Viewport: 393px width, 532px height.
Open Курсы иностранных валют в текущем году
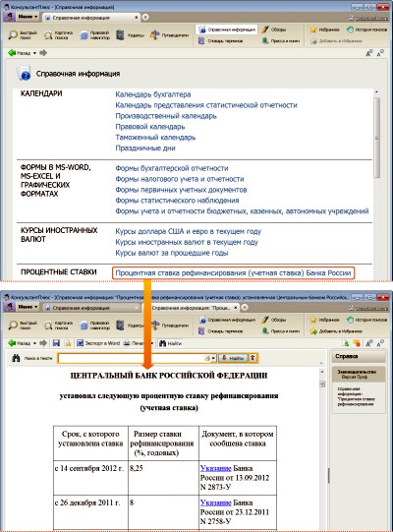(187, 242)
